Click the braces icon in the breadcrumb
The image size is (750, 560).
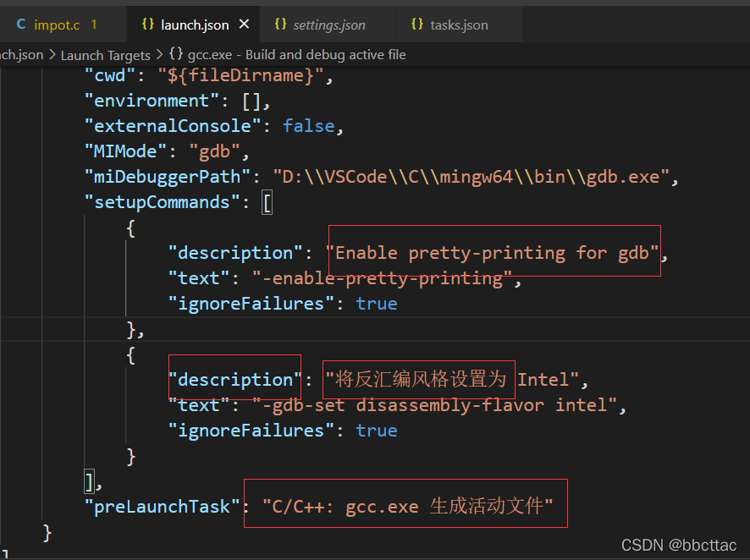(x=176, y=54)
